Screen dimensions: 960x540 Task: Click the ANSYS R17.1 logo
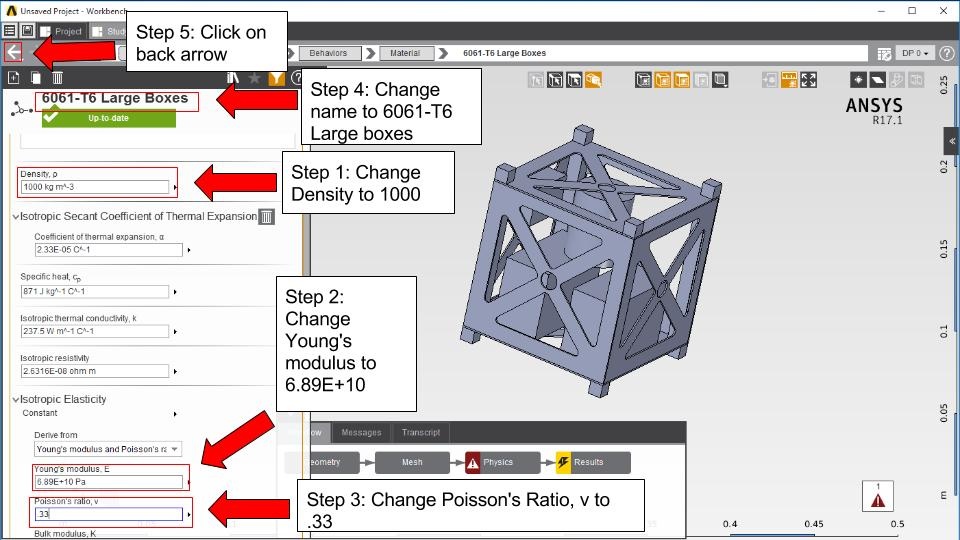point(874,111)
